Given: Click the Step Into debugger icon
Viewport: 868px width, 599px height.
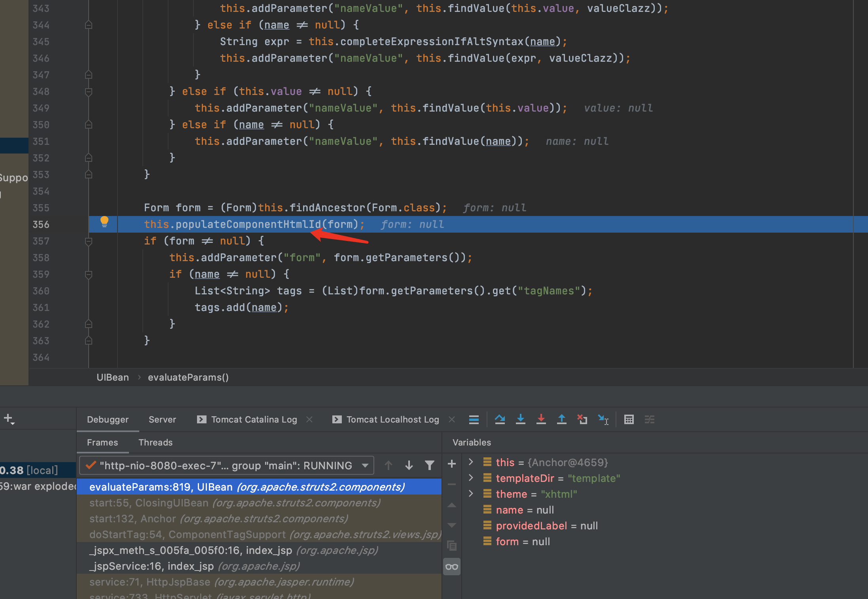Looking at the screenshot, I should [521, 419].
